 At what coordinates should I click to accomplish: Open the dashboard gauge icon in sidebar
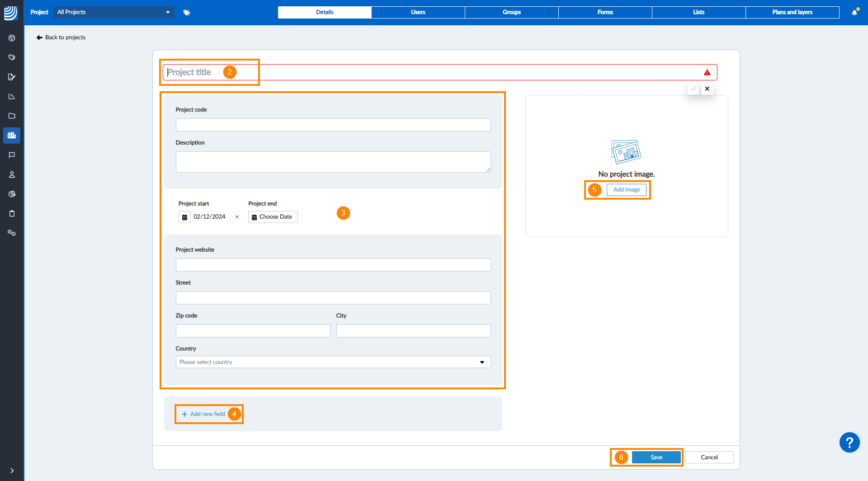(12, 38)
